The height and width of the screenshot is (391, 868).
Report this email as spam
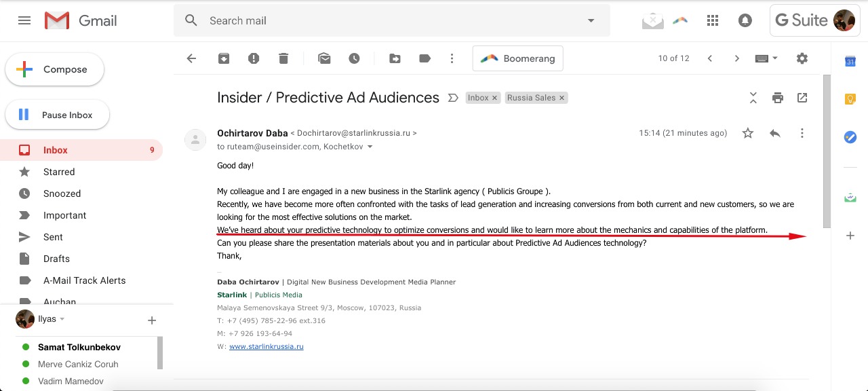coord(254,58)
